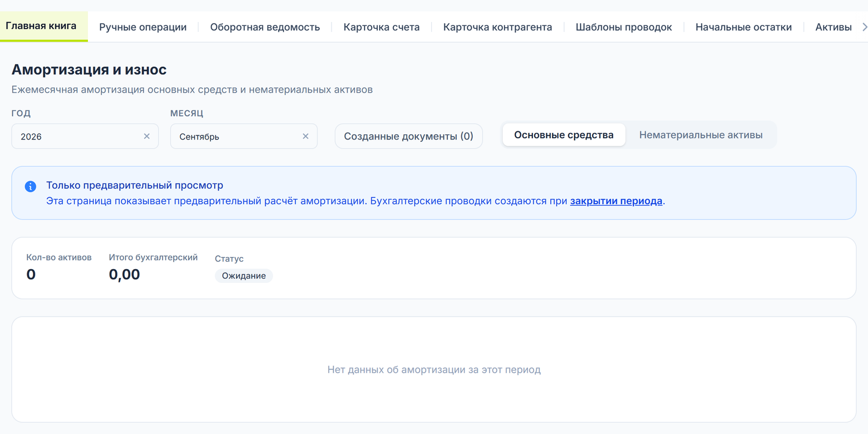Clear the Сентябрь month selection
The image size is (868, 434).
coord(306,137)
